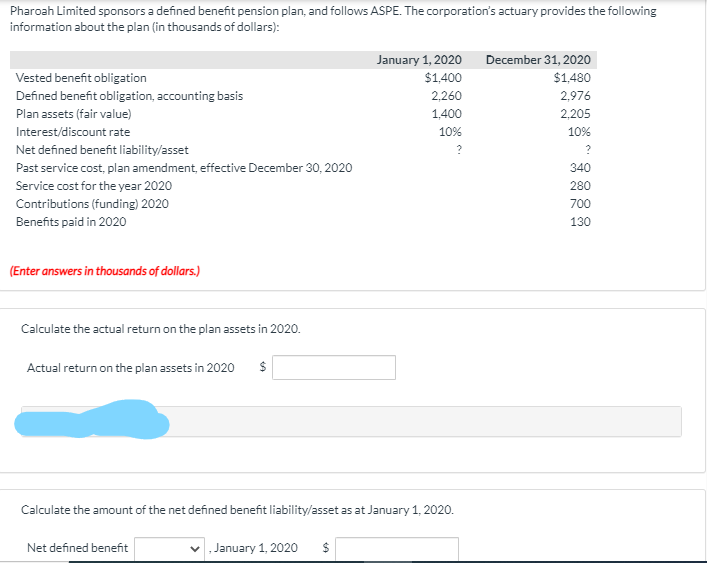707x563 pixels.
Task: Click the red 'Enter answers in thousands of dollars' note
Action: click(105, 271)
